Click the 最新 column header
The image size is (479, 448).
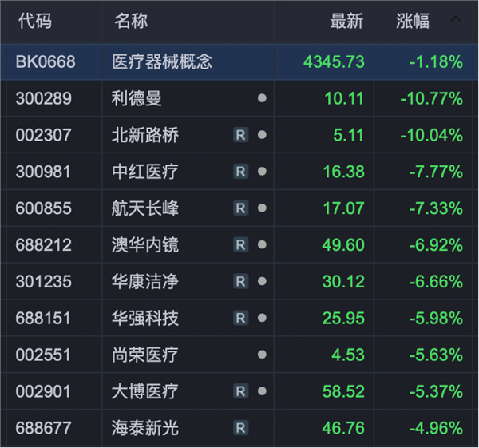click(x=346, y=21)
